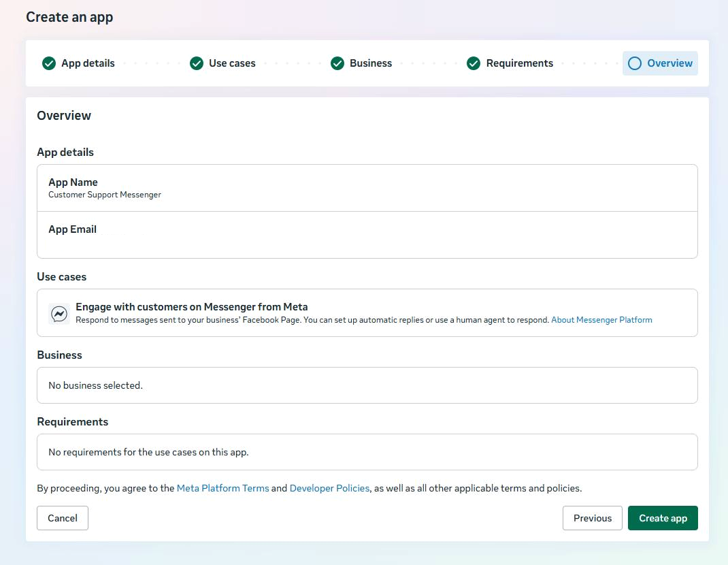Click the 'No business selected.' text
This screenshot has height=565, width=728.
tap(96, 385)
